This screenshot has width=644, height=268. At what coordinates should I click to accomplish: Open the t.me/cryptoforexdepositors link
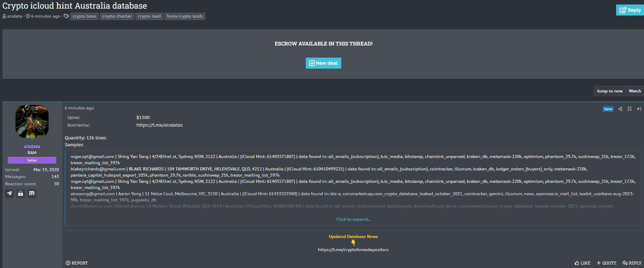[353, 250]
